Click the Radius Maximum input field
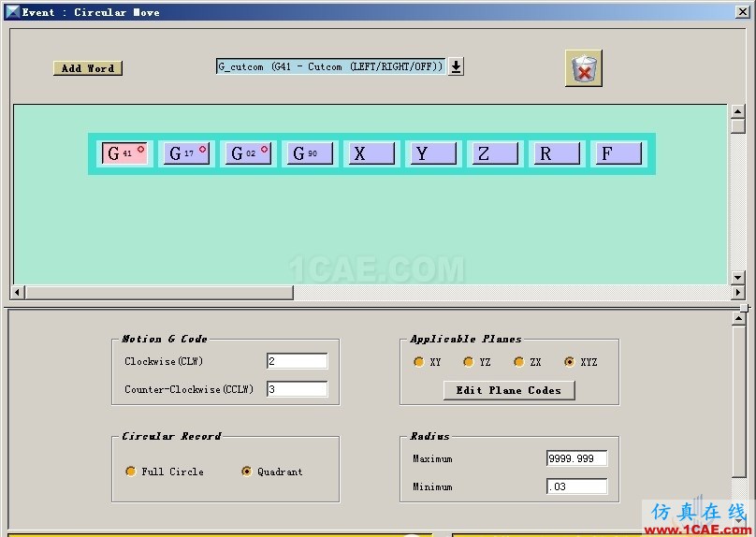 (x=577, y=458)
